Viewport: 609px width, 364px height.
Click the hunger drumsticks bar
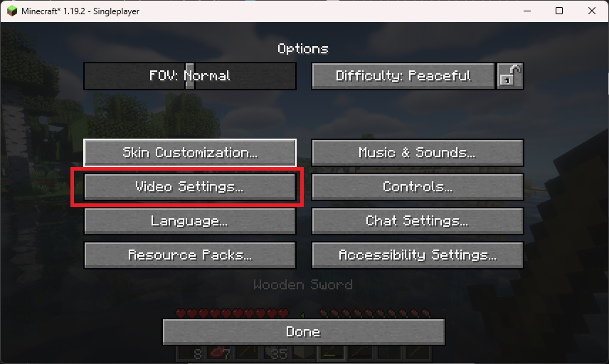click(x=374, y=313)
